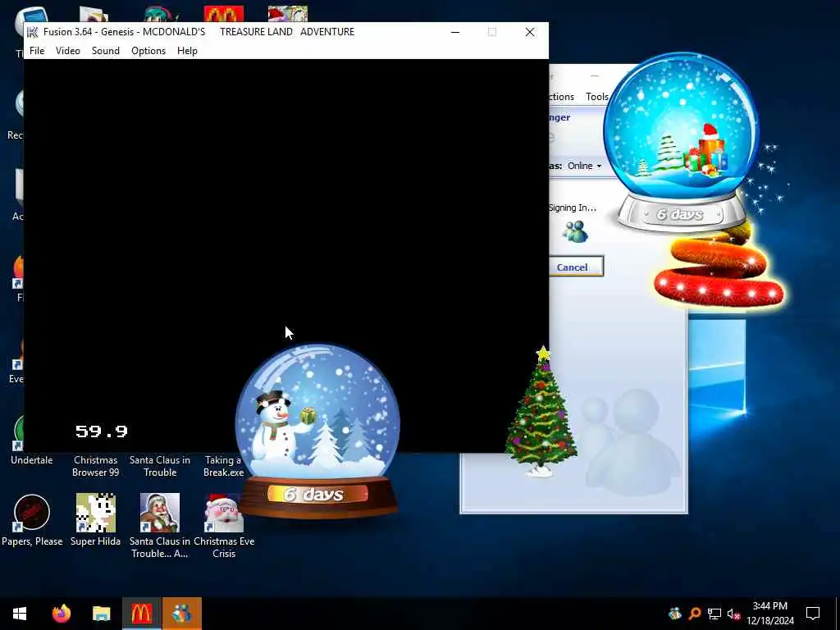Image resolution: width=840 pixels, height=630 pixels.
Task: Select McDonald's icon on desktop top row
Action: point(224,13)
